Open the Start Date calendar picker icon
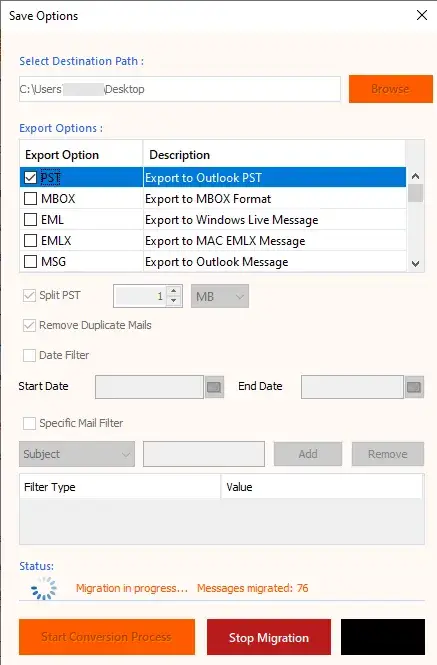The width and height of the screenshot is (437, 665). tap(214, 387)
